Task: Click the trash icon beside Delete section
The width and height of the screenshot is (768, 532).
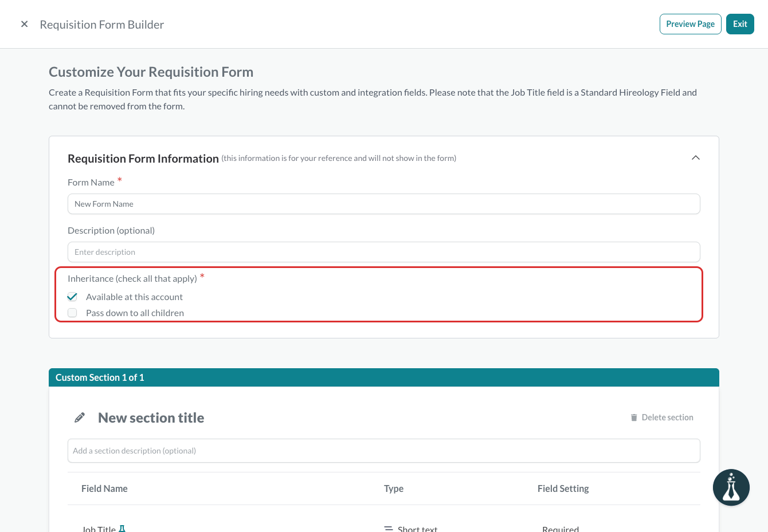Action: 634,417
